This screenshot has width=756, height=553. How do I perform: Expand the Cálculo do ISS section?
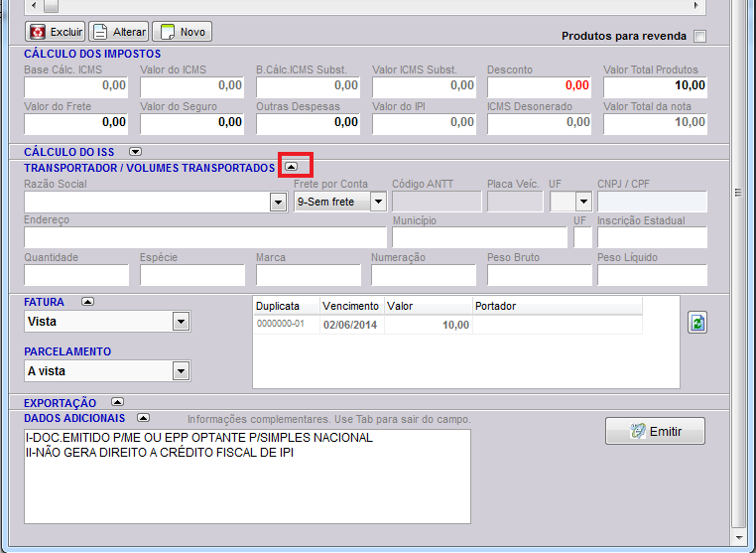pyautogui.click(x=136, y=151)
